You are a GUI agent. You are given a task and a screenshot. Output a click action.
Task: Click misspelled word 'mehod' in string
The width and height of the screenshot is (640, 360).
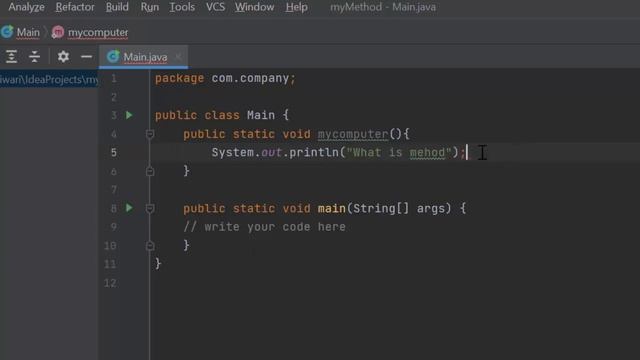427,153
